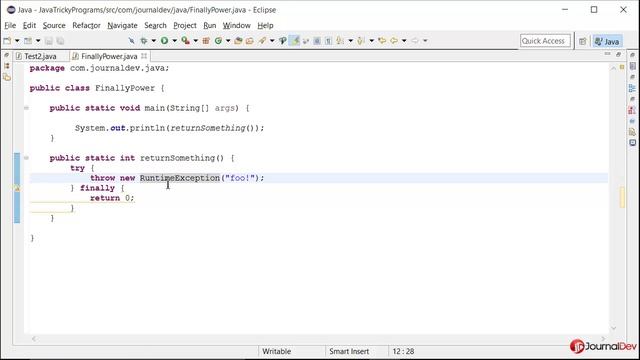
Task: Restore the left minimized view stack
Action: point(7,55)
